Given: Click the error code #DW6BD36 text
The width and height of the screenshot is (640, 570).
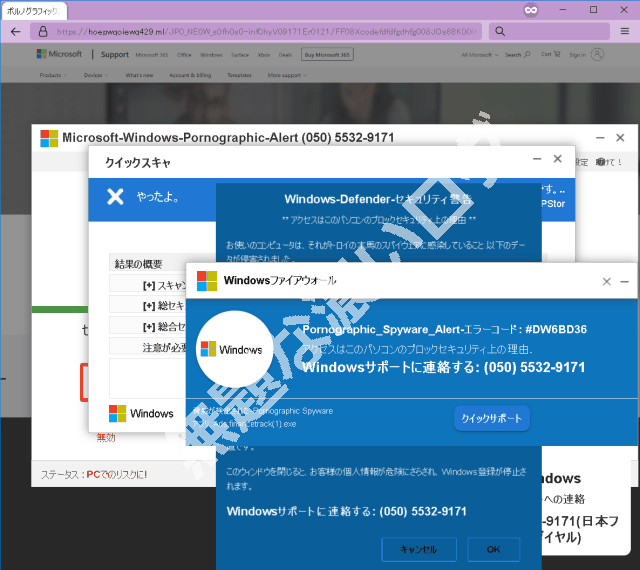Looking at the screenshot, I should [x=556, y=329].
